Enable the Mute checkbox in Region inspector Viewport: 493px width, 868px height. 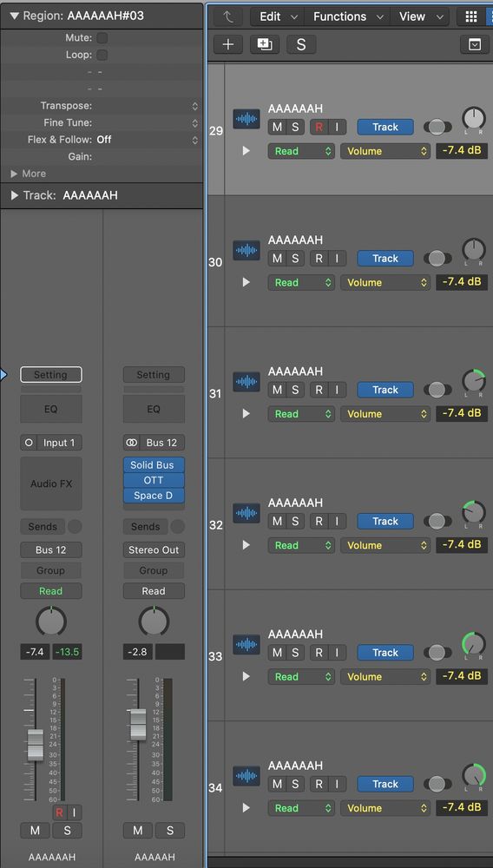tap(102, 37)
